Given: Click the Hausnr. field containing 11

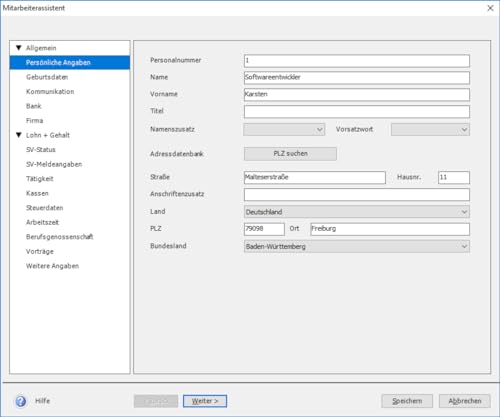Looking at the screenshot, I should [454, 177].
